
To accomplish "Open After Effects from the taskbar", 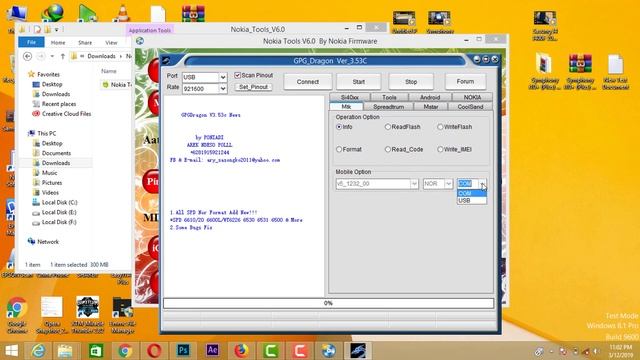I will (212, 350).
